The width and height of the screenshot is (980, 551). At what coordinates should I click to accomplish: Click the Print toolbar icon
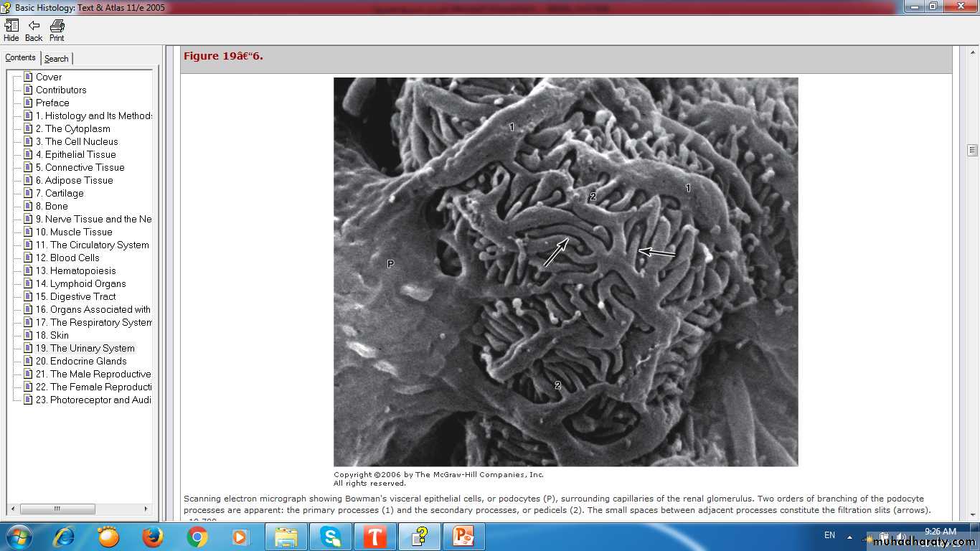click(57, 30)
